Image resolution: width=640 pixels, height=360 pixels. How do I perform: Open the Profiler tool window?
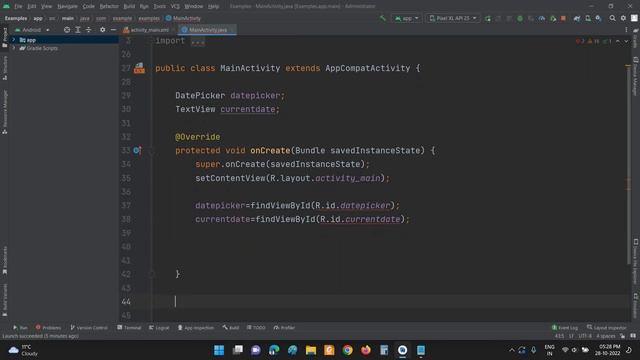click(284, 327)
